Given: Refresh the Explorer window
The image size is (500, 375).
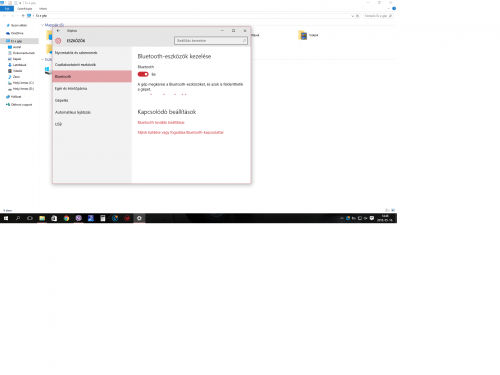Looking at the screenshot, I should tap(358, 16).
